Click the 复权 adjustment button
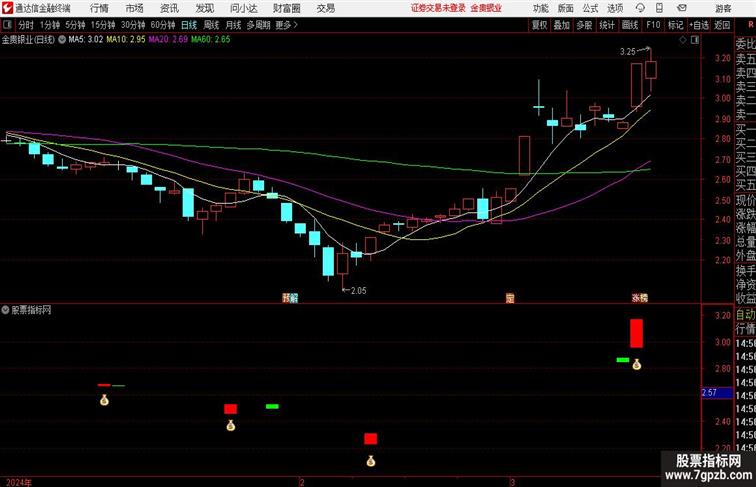 [x=539, y=25]
